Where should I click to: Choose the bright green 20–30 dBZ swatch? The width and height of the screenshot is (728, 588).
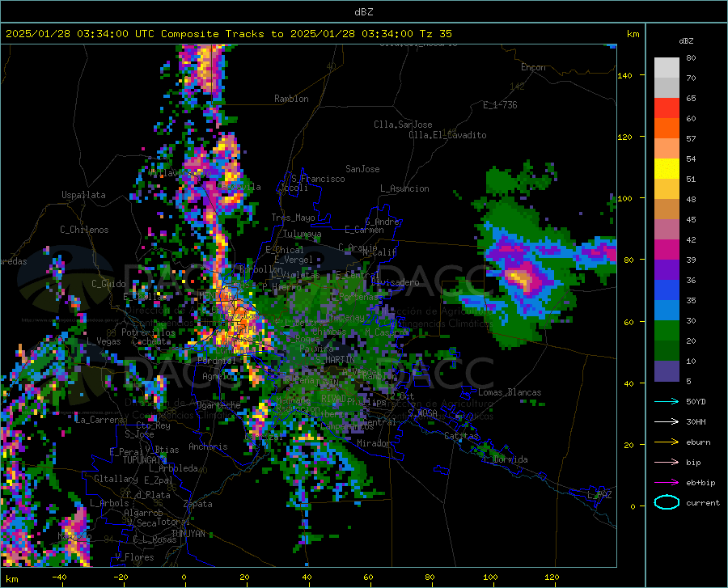click(x=667, y=331)
